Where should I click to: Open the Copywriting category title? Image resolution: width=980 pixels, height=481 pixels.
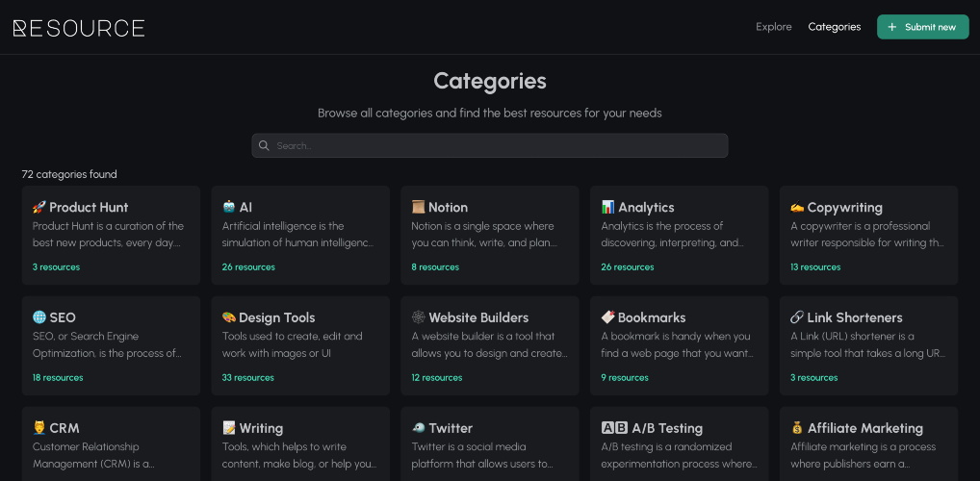[845, 208]
